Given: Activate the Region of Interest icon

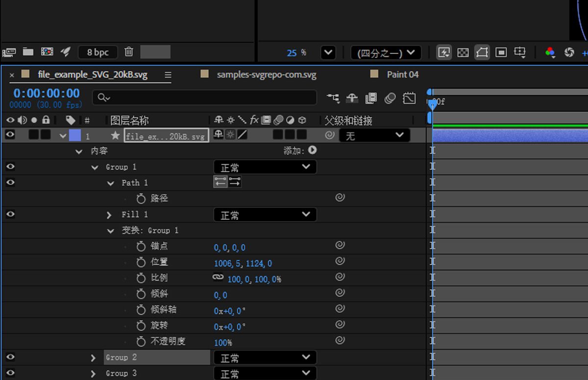Looking at the screenshot, I should 501,52.
